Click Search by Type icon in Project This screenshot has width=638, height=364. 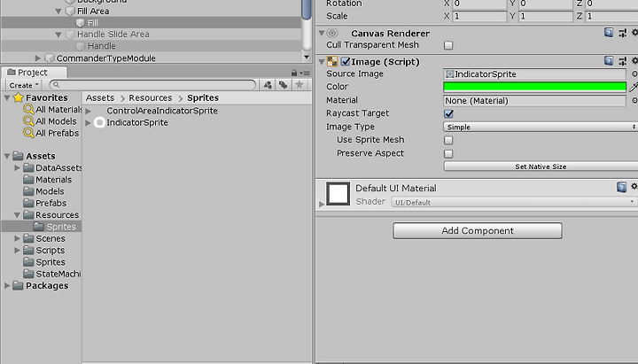click(268, 85)
